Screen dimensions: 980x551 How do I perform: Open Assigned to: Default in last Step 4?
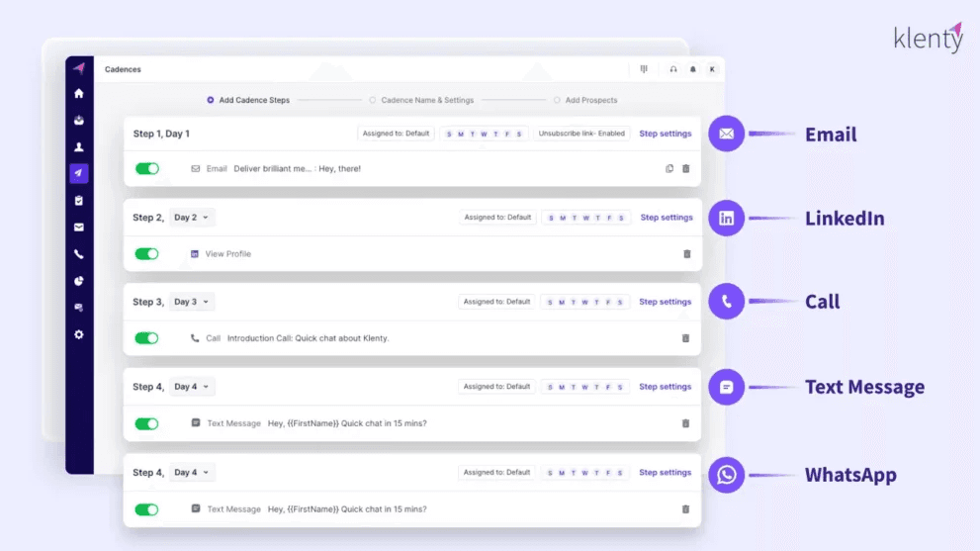(496, 472)
